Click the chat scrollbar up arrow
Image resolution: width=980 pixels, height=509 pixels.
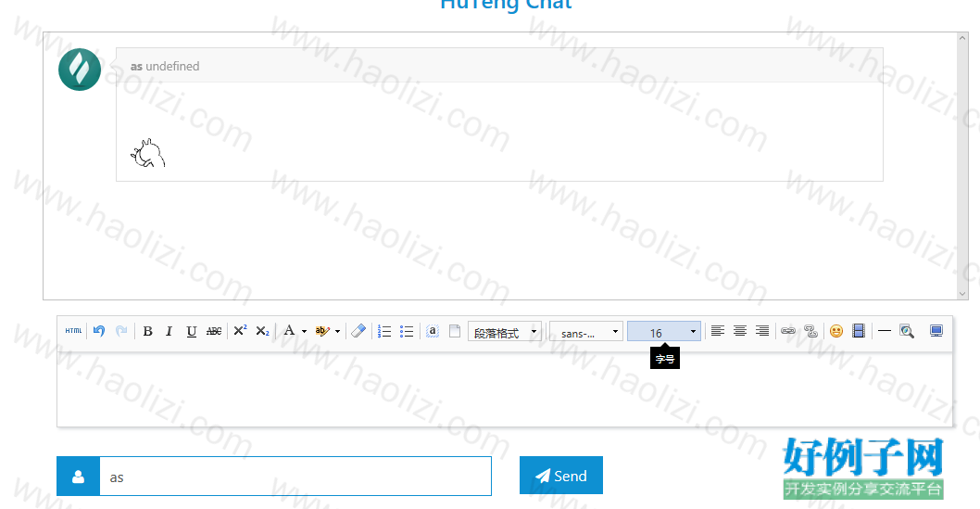point(962,38)
